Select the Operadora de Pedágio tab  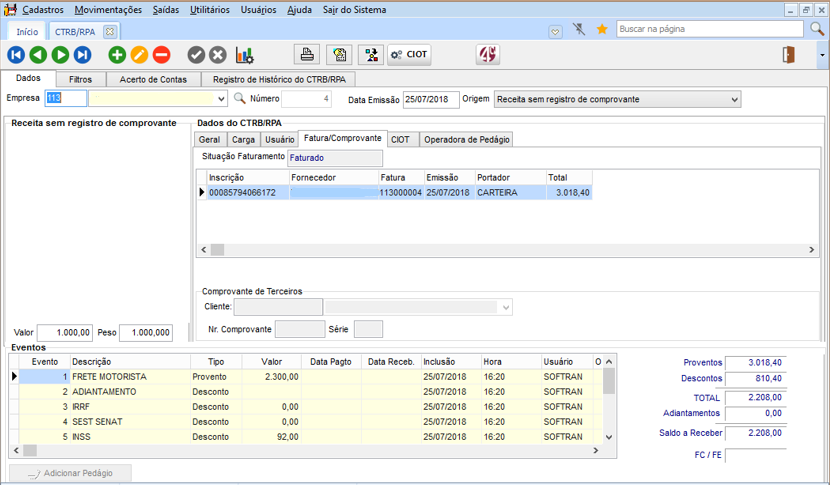click(467, 139)
